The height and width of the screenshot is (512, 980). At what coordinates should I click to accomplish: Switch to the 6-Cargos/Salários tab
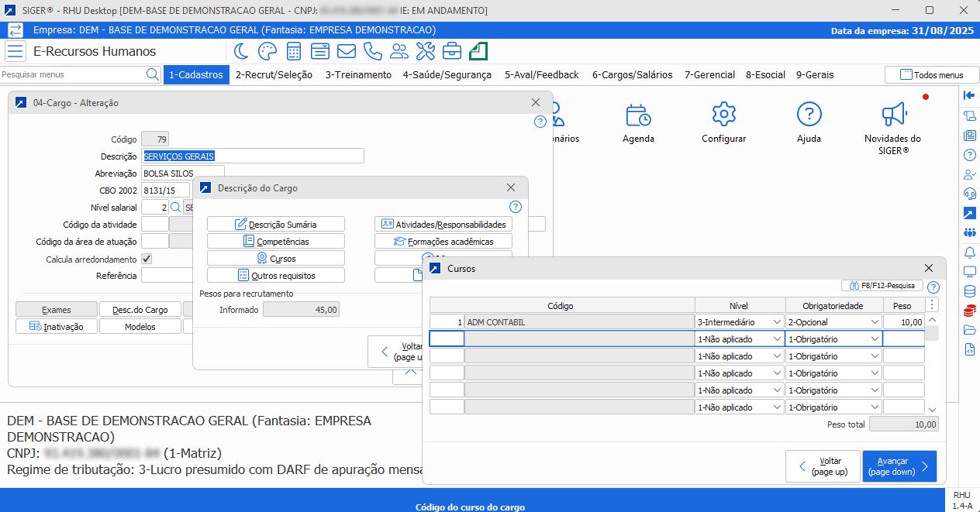[x=631, y=75]
